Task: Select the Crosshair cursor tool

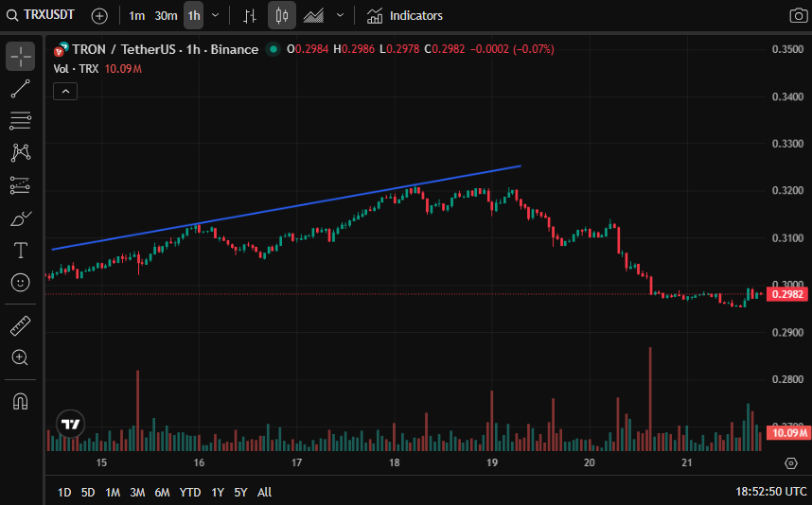Action: click(x=20, y=56)
